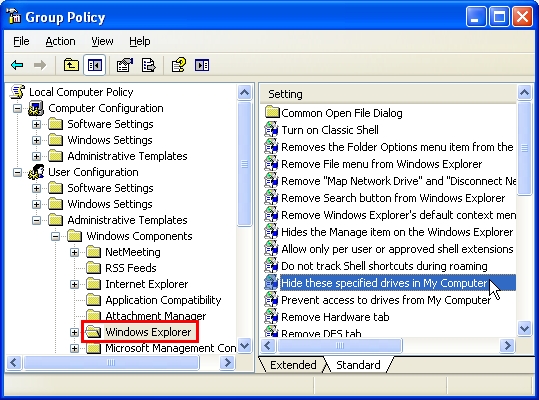This screenshot has width=539, height=400.
Task: Switch to the Extended tab
Action: pos(293,365)
